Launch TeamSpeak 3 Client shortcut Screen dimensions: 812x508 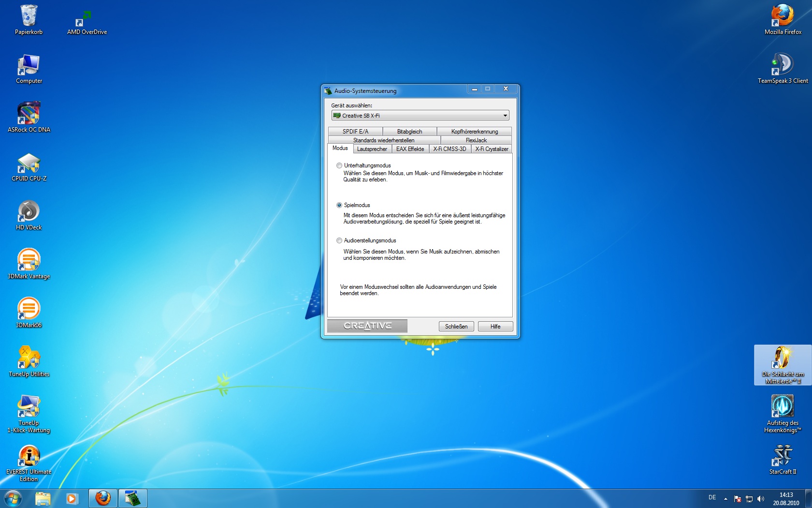(x=783, y=69)
